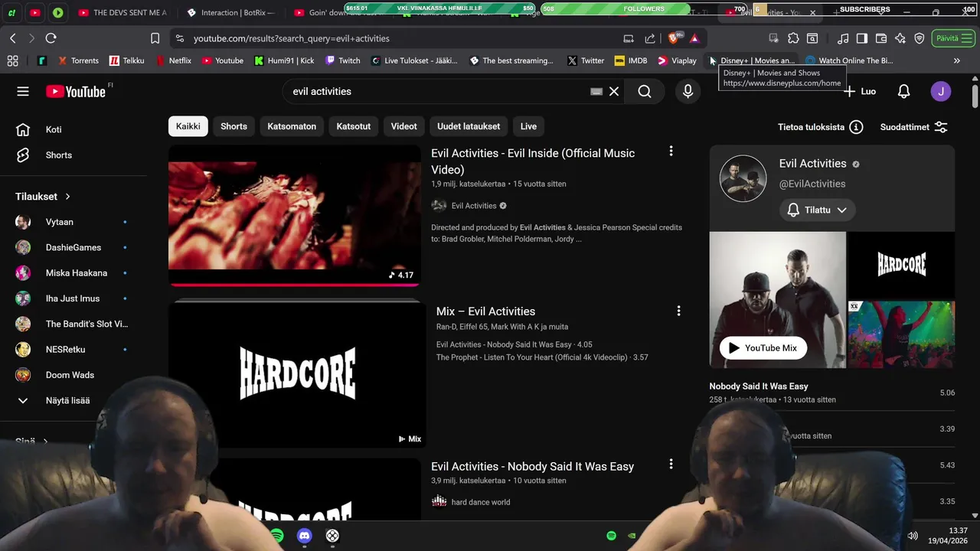Show search result info (Tietoa tuloksista)
Screen dimensions: 980x551
coord(820,127)
